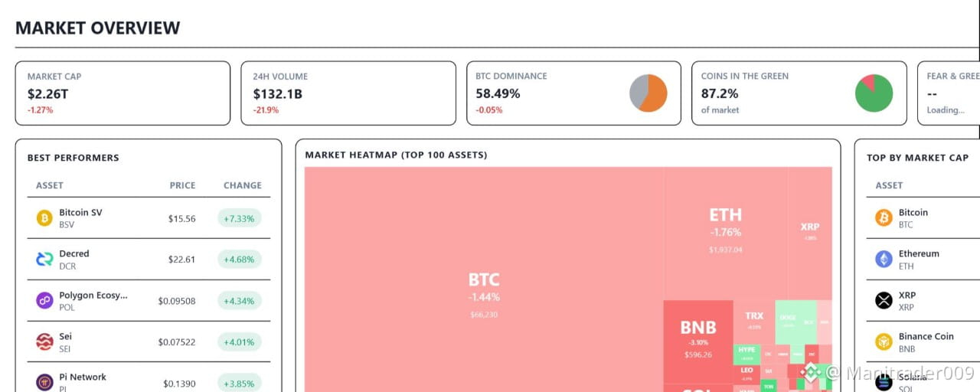
Task: Click the Binance Coin icon in right panel
Action: coord(884,341)
